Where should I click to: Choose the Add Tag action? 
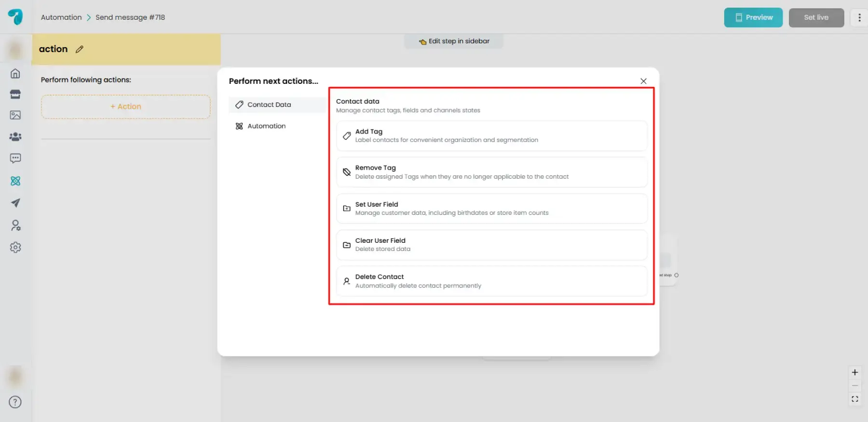tap(491, 136)
